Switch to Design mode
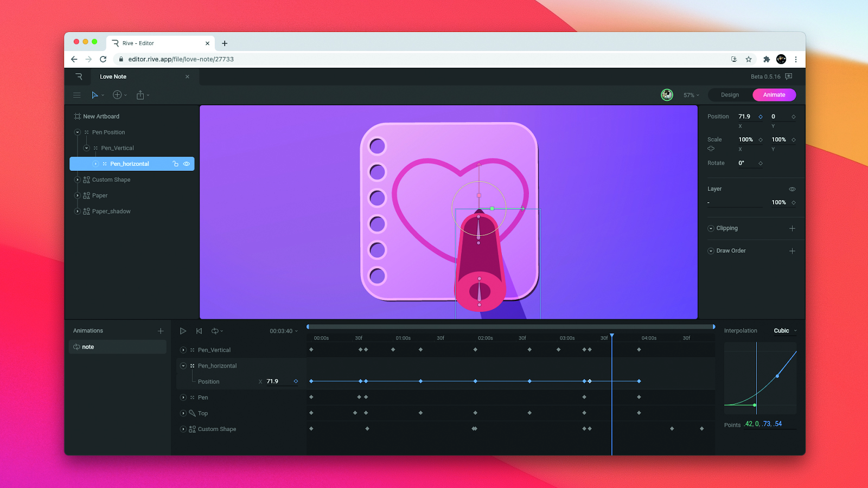Viewport: 868px width, 488px height. (x=730, y=95)
